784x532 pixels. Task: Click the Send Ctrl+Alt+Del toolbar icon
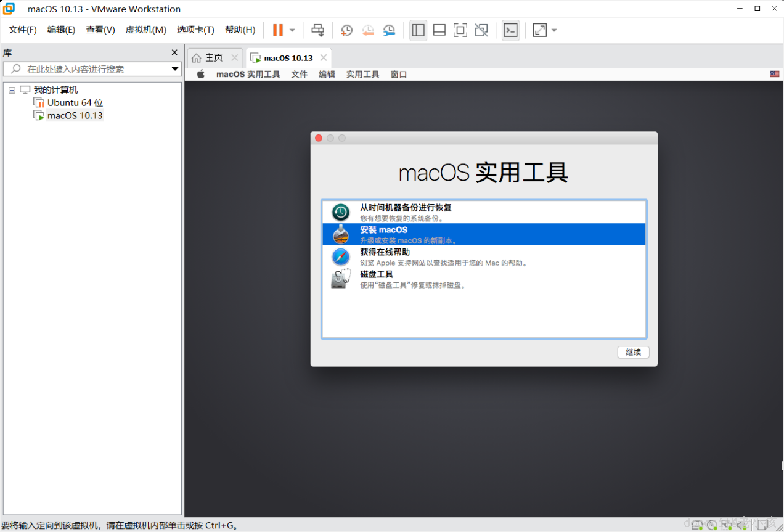click(317, 30)
